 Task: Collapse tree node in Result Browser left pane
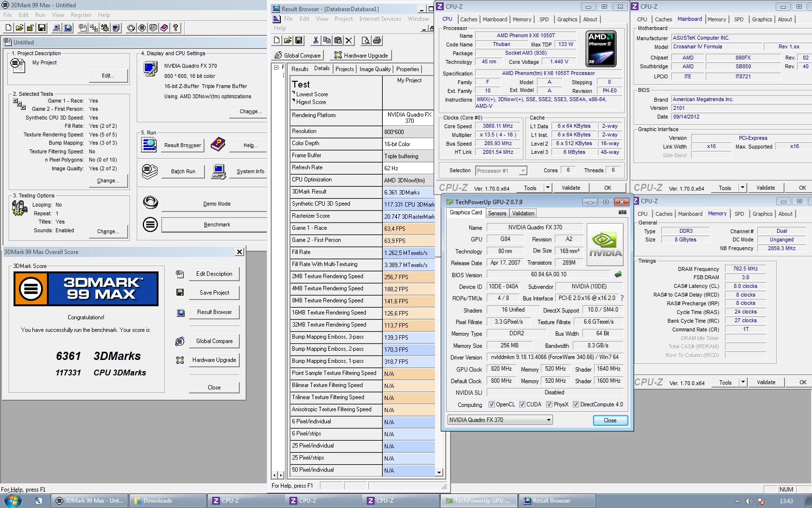point(276,67)
